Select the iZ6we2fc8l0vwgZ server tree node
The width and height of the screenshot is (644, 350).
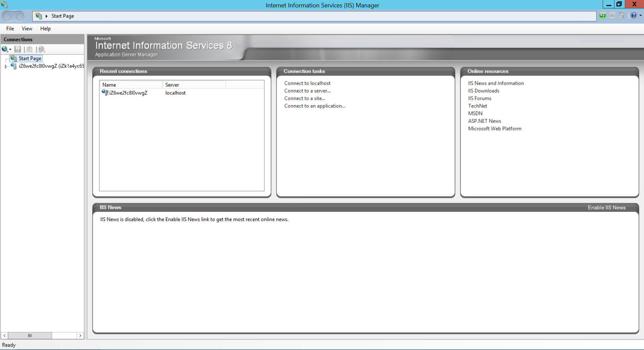[51, 66]
